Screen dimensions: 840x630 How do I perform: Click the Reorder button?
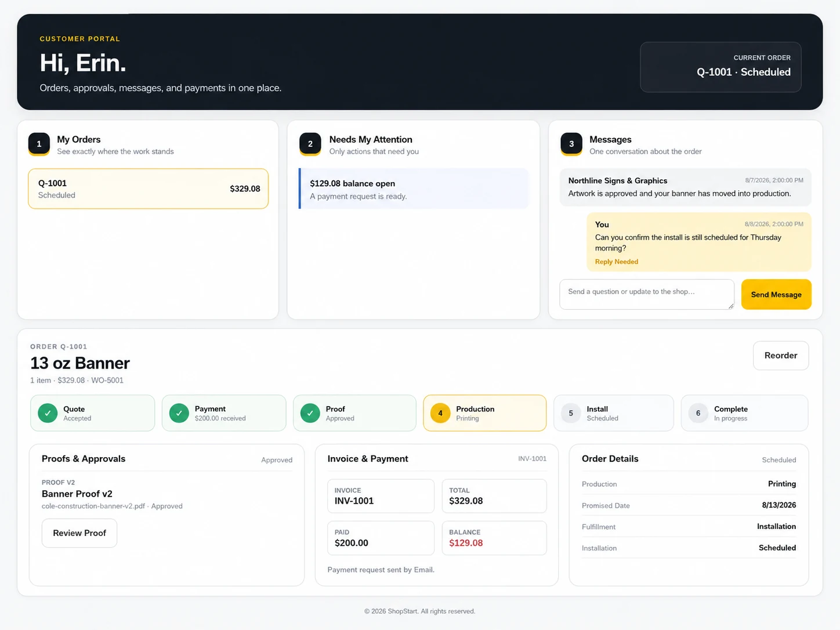pos(781,356)
